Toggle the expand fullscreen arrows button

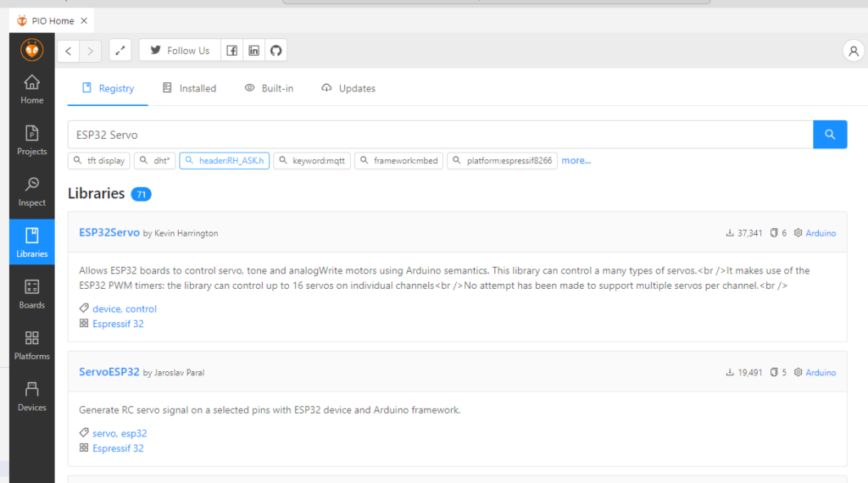120,51
